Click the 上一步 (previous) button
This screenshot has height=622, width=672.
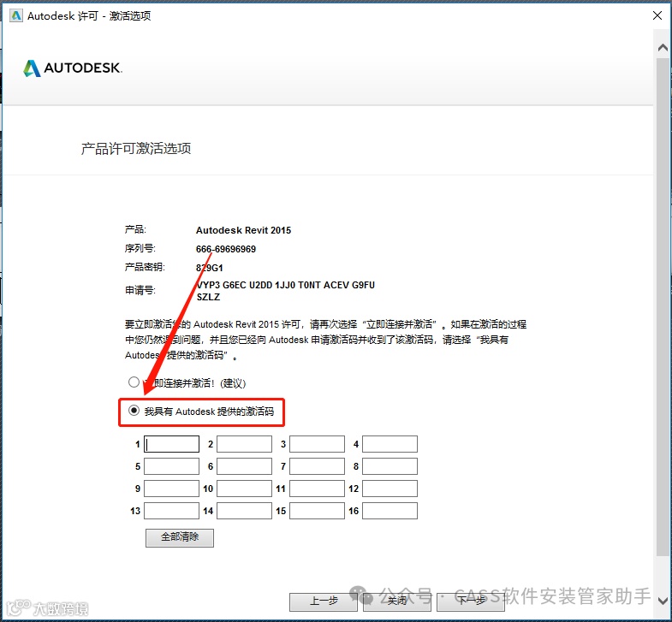coord(324,601)
